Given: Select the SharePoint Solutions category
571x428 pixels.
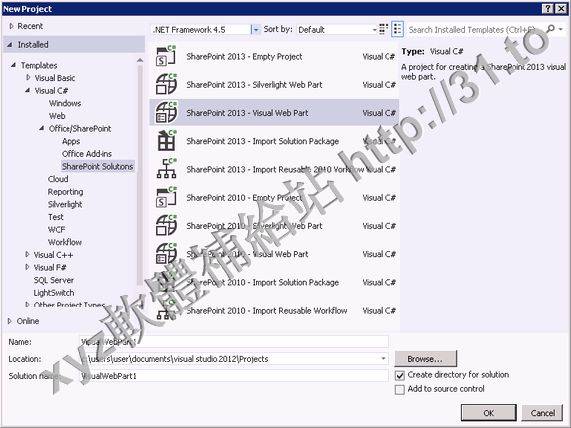Looking at the screenshot, I should click(98, 166).
